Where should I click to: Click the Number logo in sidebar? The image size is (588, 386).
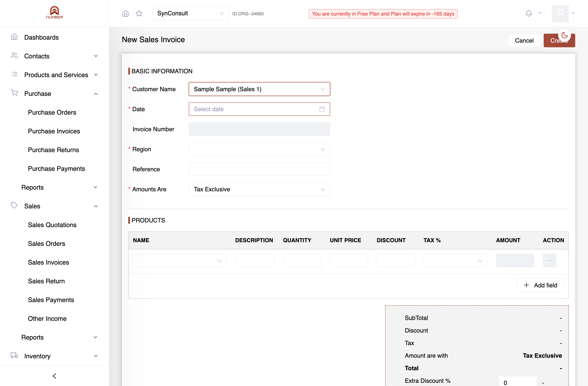(x=54, y=12)
